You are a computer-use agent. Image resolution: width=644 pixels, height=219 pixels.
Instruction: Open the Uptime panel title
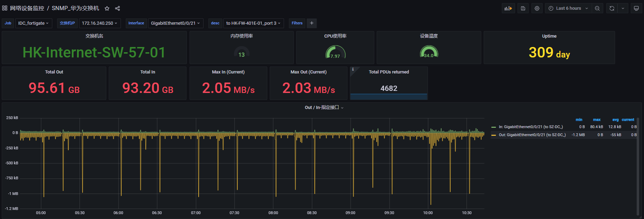click(x=549, y=36)
